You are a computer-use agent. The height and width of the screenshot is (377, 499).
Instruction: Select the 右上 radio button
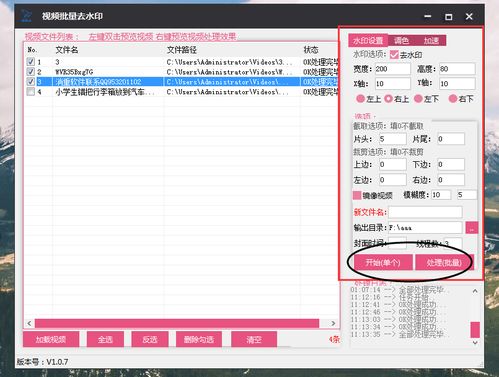(x=388, y=99)
